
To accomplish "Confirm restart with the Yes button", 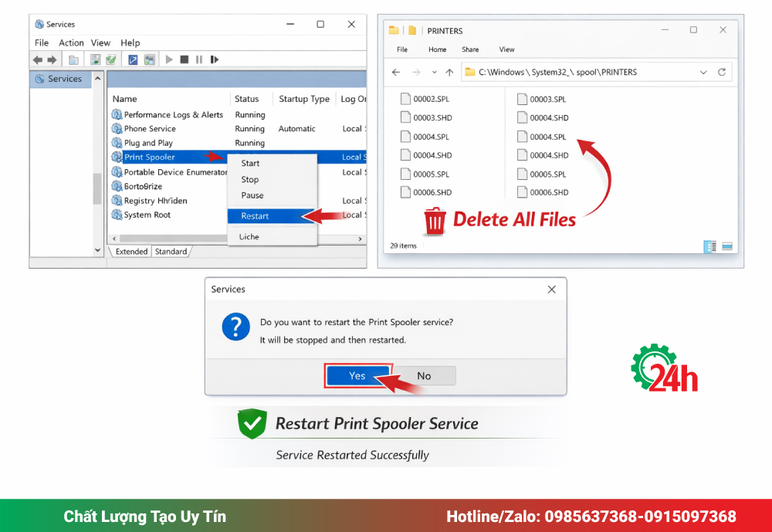I will [357, 376].
